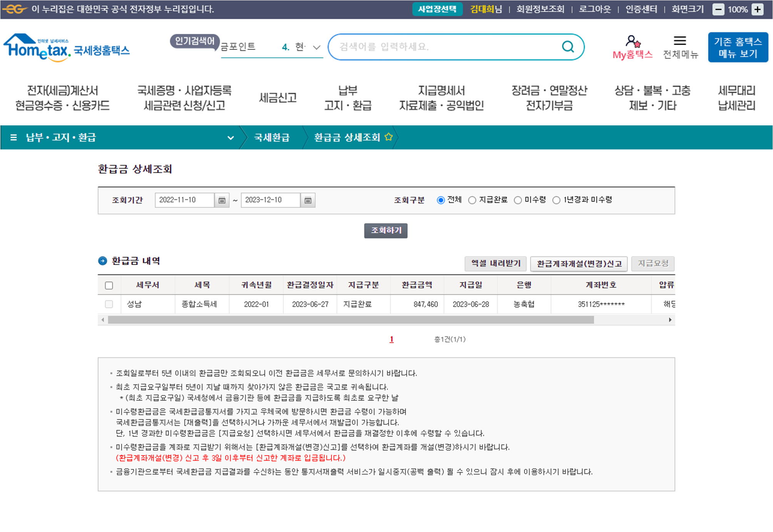Select the 지급완료 radio option
773x532 pixels.
click(472, 200)
